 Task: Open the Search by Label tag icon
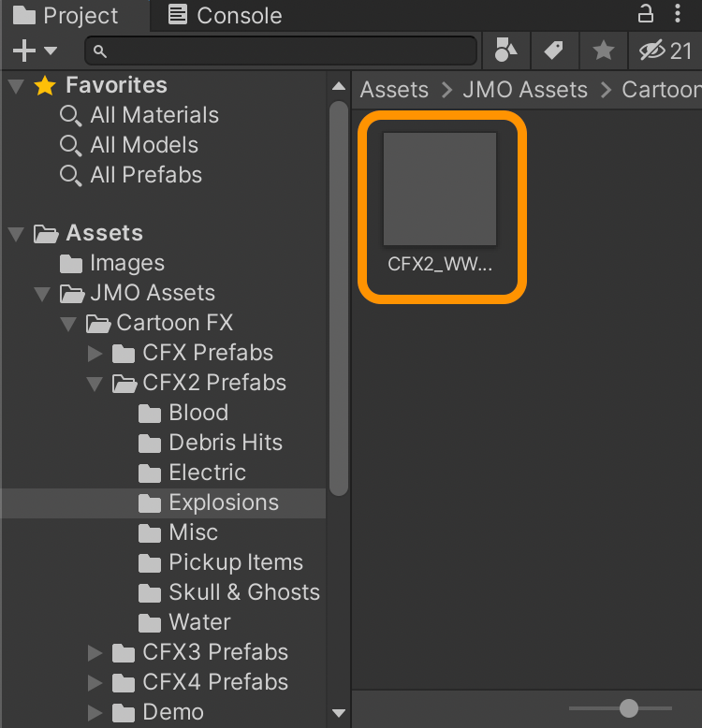(554, 51)
